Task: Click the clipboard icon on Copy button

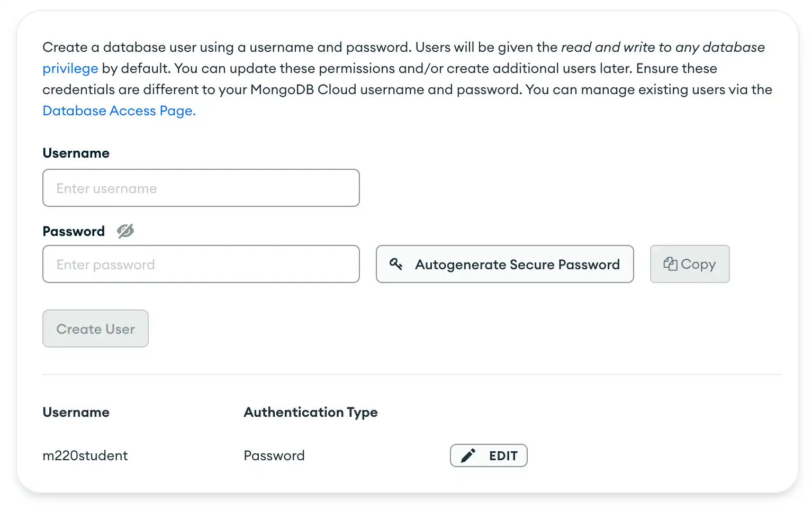Action: pos(670,264)
